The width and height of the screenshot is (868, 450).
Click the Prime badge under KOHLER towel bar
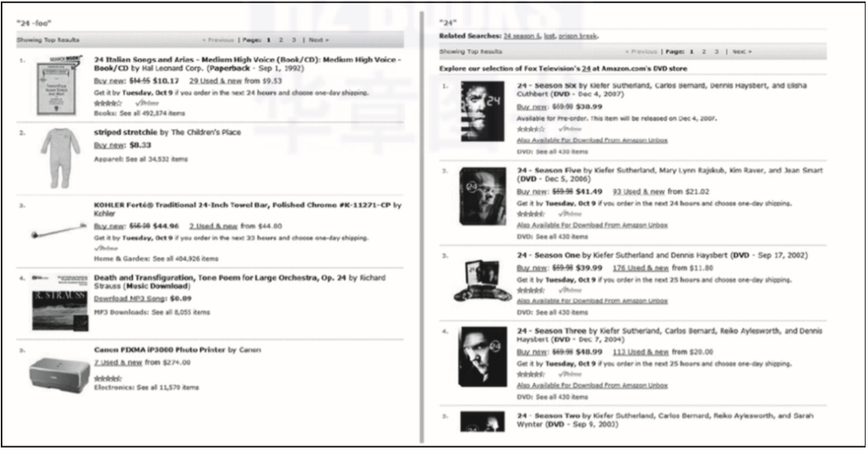point(106,248)
